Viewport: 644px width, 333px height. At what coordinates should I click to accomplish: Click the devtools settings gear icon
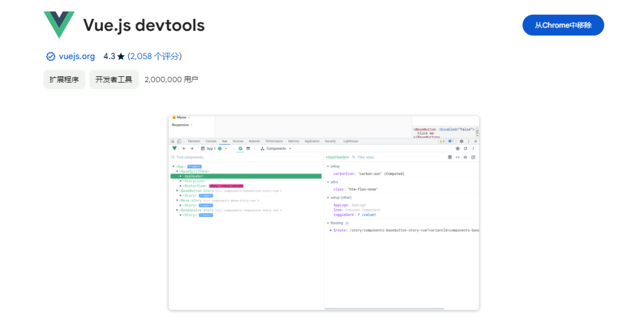coord(461,141)
